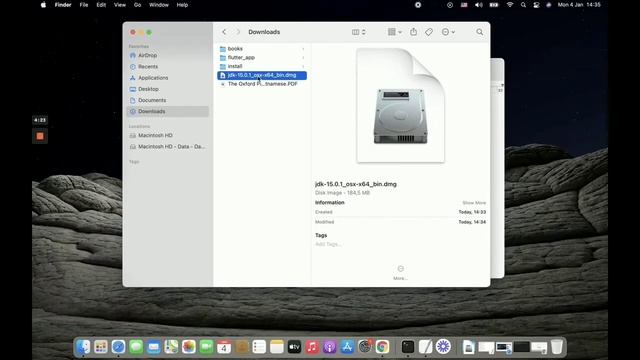Select Recents in the sidebar

point(168,67)
